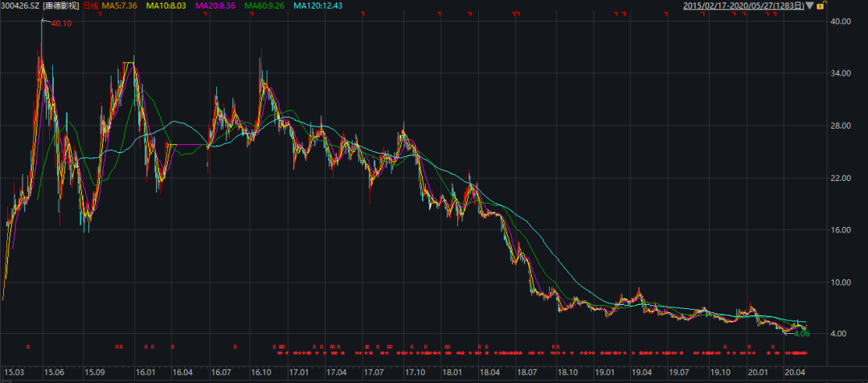Click the 15.03 date on time axis
868x383 pixels.
[14, 373]
